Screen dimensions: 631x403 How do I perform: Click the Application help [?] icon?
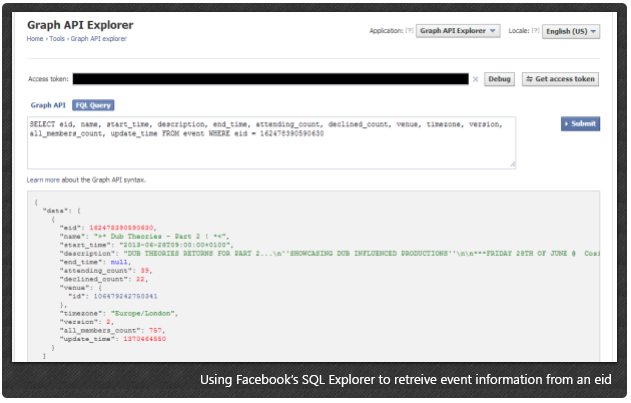tap(409, 30)
